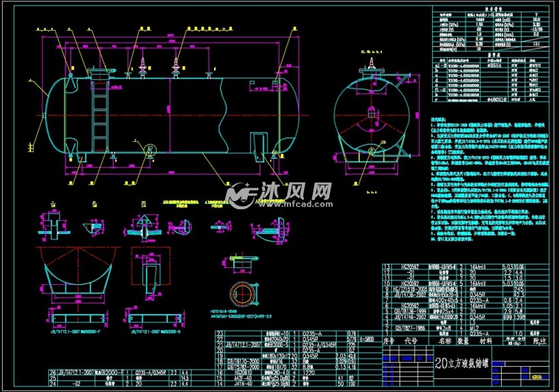559x392 pixels.
Task: Select the large saddle support detail drawing
Action: click(74, 269)
